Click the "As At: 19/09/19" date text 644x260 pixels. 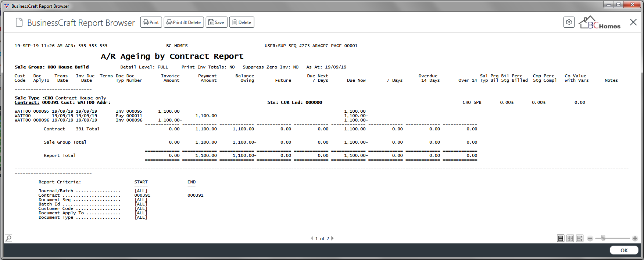point(326,67)
